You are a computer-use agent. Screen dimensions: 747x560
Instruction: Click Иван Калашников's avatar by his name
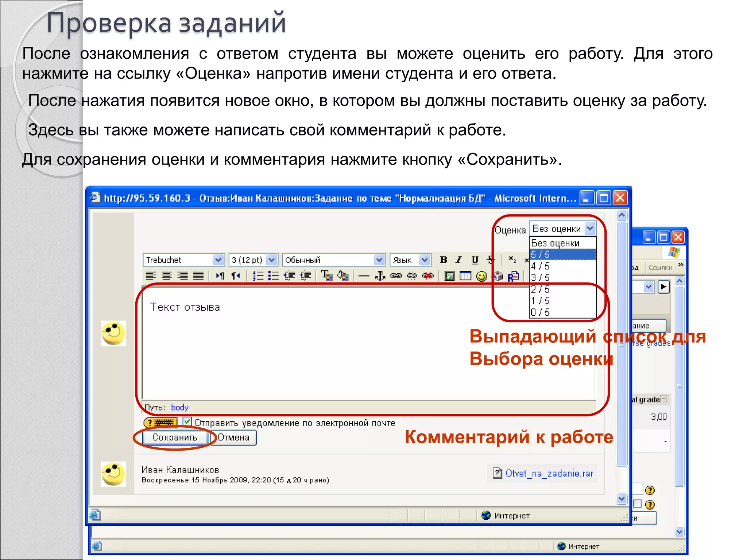(x=113, y=474)
